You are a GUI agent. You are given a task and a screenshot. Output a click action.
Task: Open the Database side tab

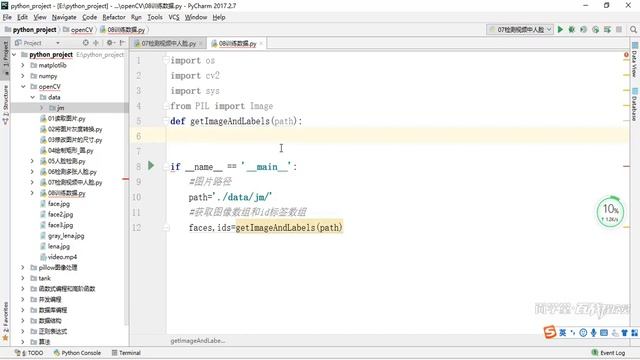[634, 104]
